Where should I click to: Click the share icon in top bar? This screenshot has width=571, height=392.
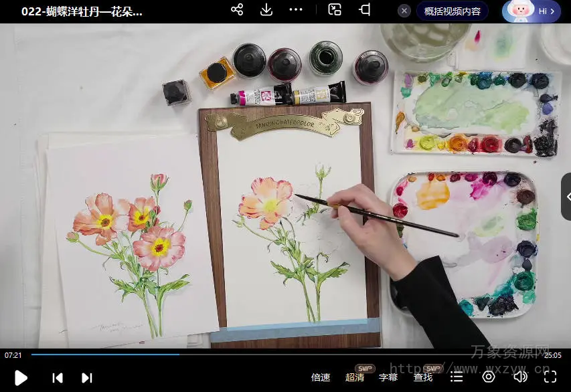[237, 10]
